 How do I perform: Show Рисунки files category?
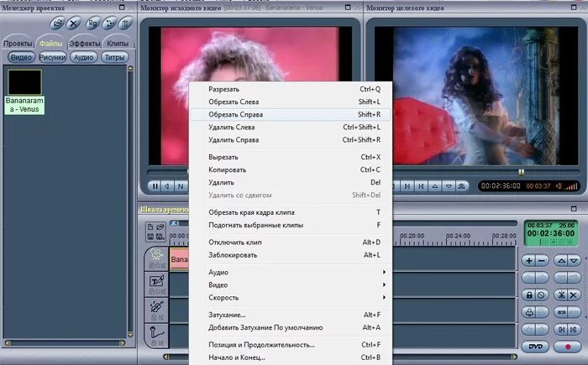pyautogui.click(x=52, y=57)
